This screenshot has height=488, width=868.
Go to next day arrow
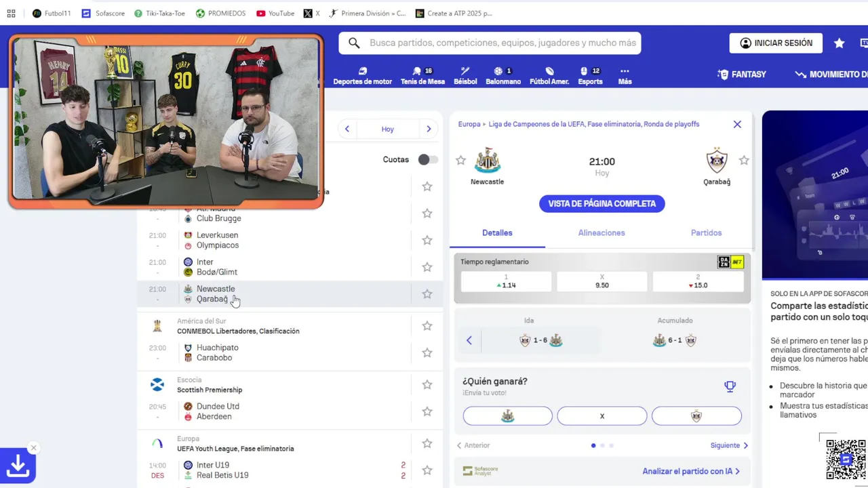429,129
